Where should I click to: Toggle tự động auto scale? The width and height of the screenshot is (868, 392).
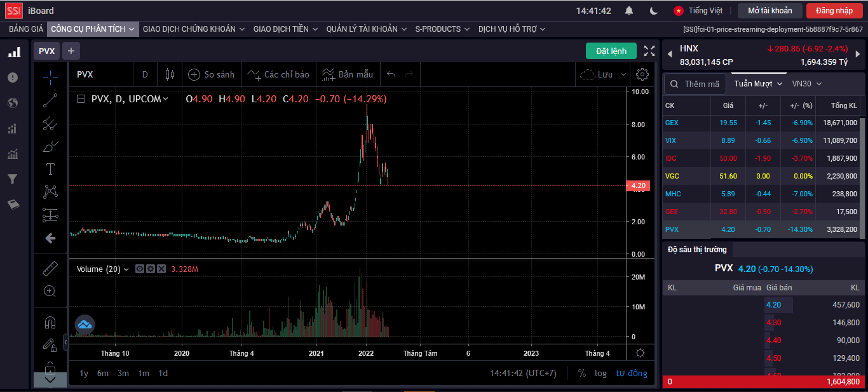click(632, 373)
